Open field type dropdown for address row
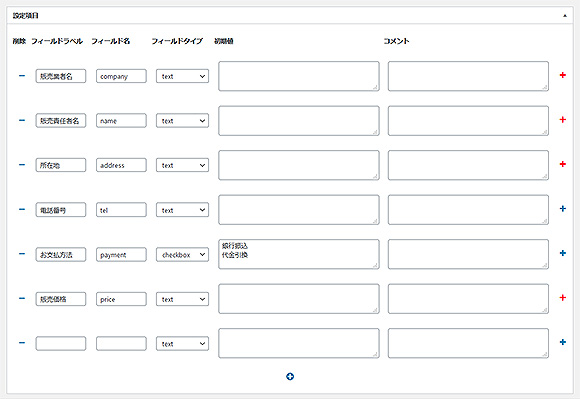The image size is (580, 399). click(182, 165)
